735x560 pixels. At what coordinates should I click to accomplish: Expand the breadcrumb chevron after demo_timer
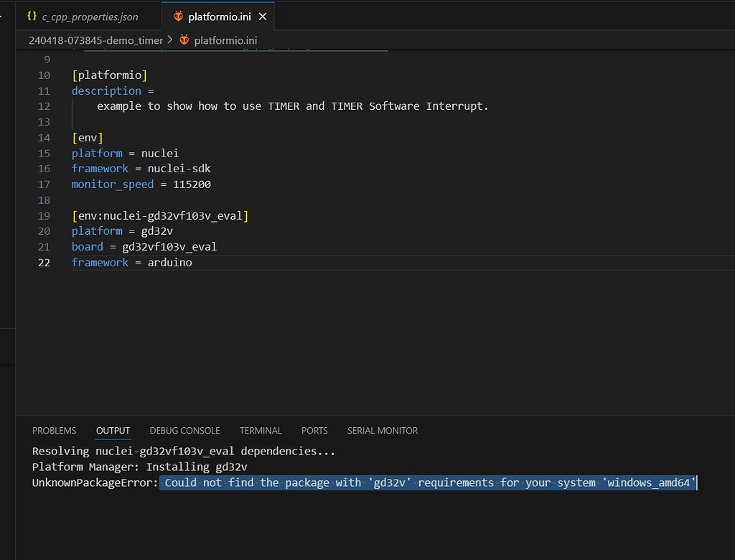(170, 40)
